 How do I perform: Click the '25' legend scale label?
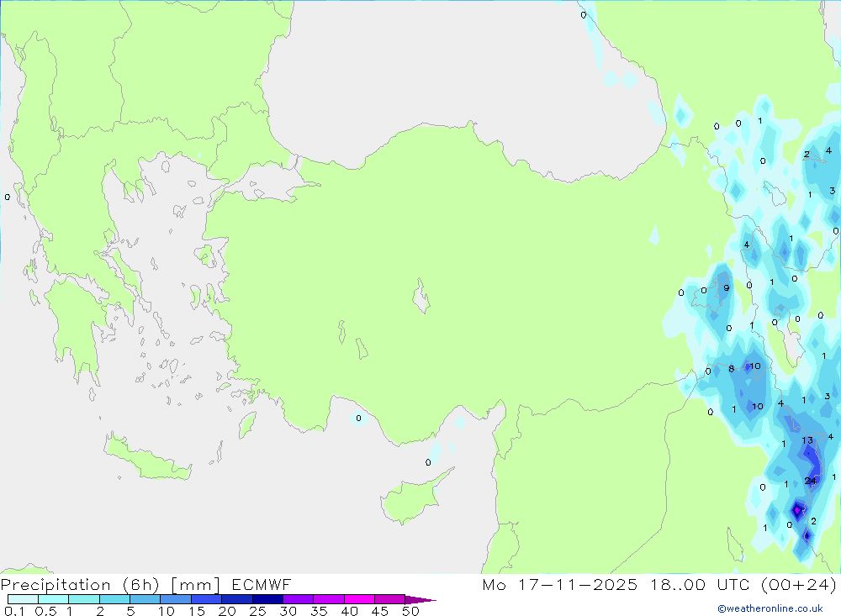coord(257,611)
